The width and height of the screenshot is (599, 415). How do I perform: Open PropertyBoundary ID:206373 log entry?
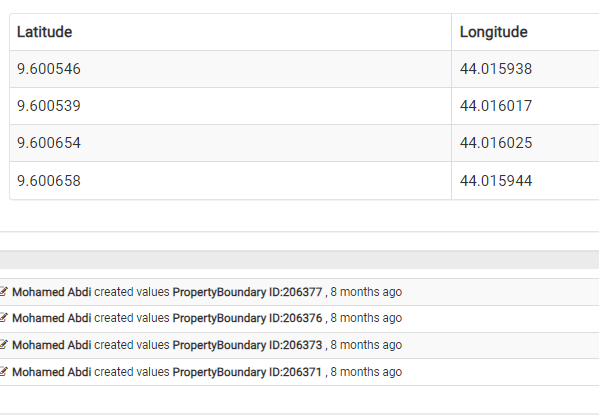point(248,345)
